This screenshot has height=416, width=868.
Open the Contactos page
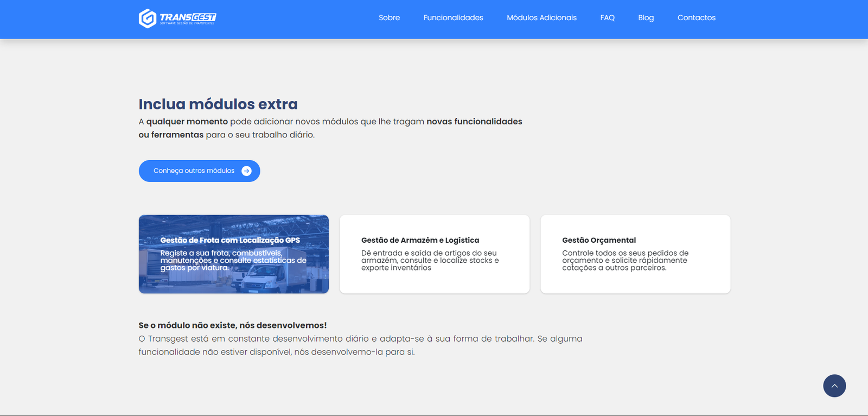(696, 18)
